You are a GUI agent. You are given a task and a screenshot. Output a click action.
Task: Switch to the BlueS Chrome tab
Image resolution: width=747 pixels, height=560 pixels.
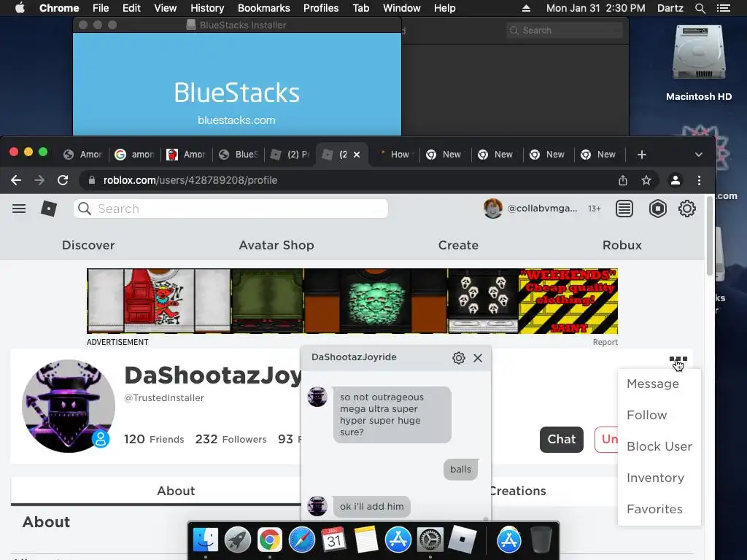pos(239,155)
